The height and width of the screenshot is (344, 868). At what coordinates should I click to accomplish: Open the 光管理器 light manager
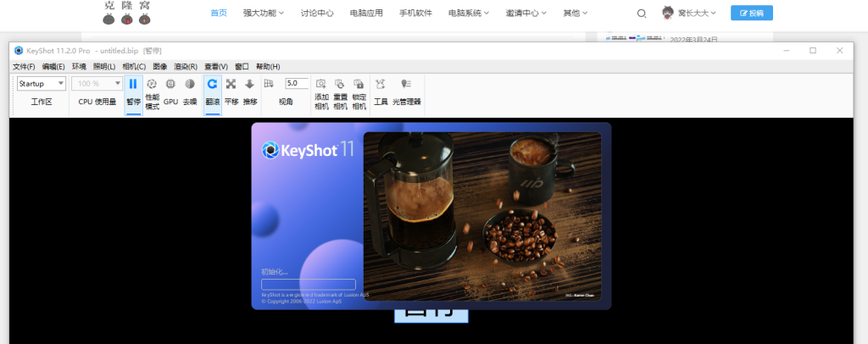point(407,92)
